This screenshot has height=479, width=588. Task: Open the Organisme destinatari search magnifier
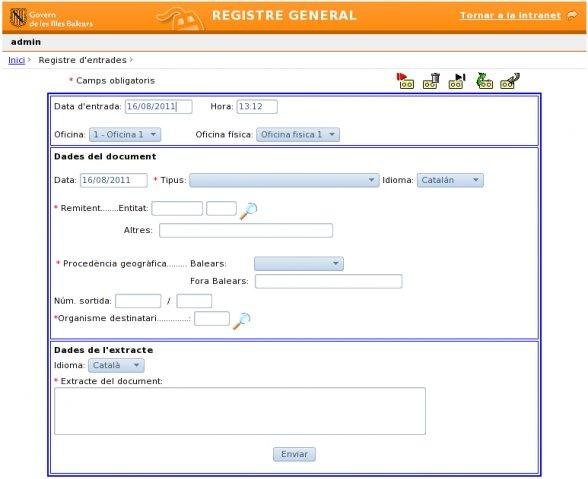pos(242,321)
